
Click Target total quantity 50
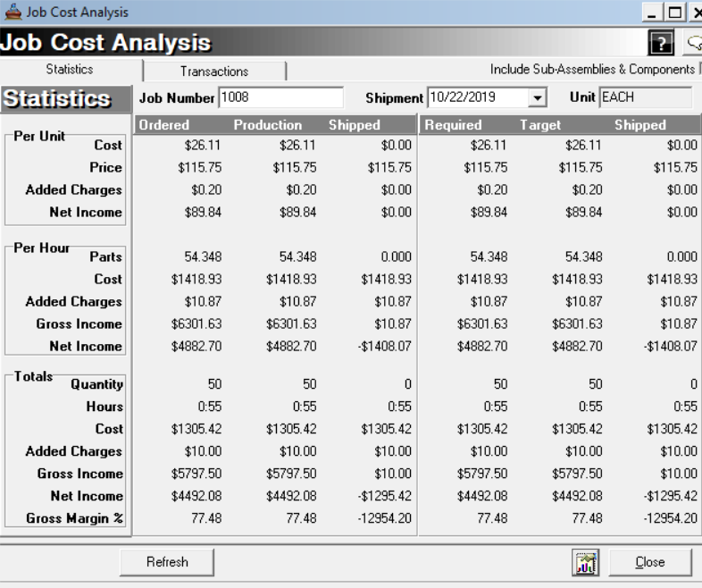coord(595,384)
